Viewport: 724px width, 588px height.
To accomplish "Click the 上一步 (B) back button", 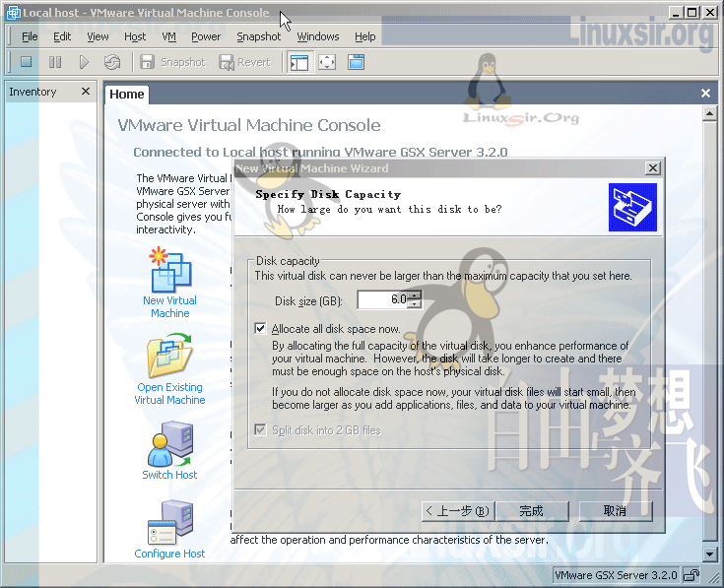I will 458,511.
